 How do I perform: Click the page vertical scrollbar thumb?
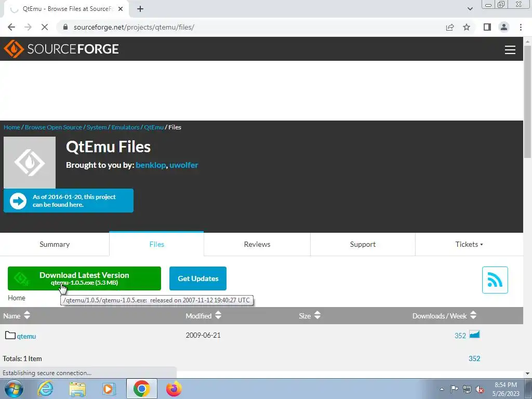point(528,102)
